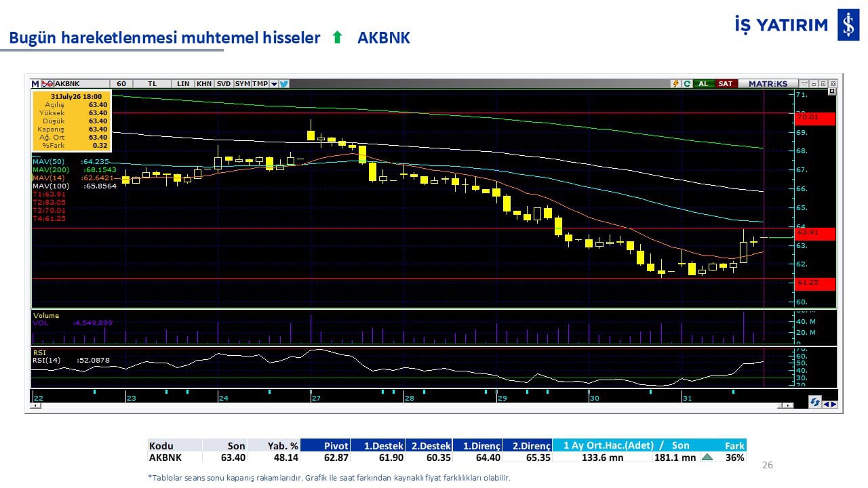868x488 pixels.
Task: Click the red 70.01 price level tag
Action: coord(815,118)
